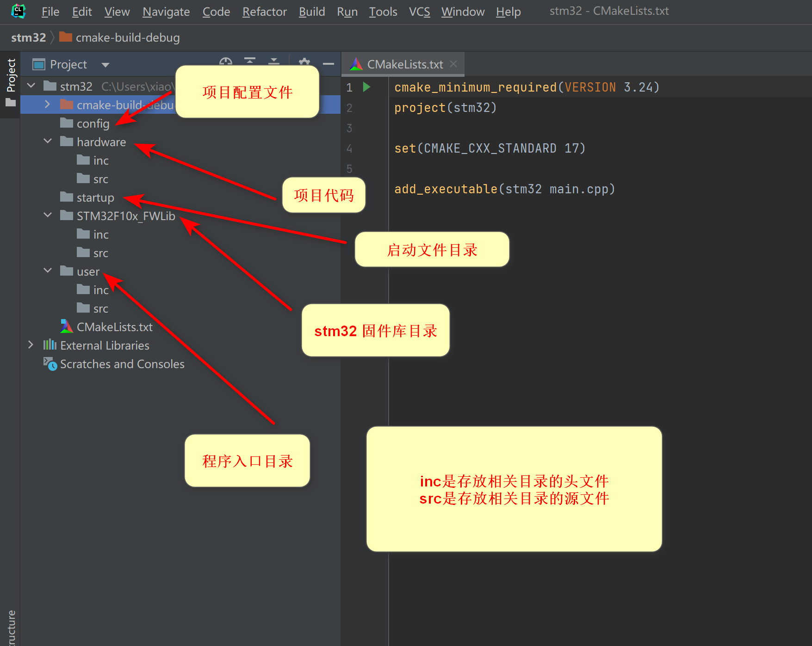Open the Code menu
Image resolution: width=812 pixels, height=646 pixels.
click(x=216, y=12)
